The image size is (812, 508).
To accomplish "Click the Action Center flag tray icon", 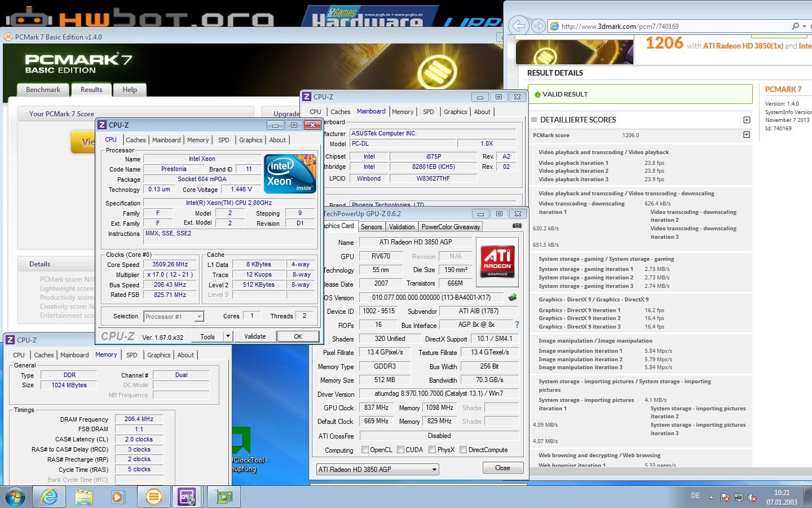I will (x=725, y=497).
